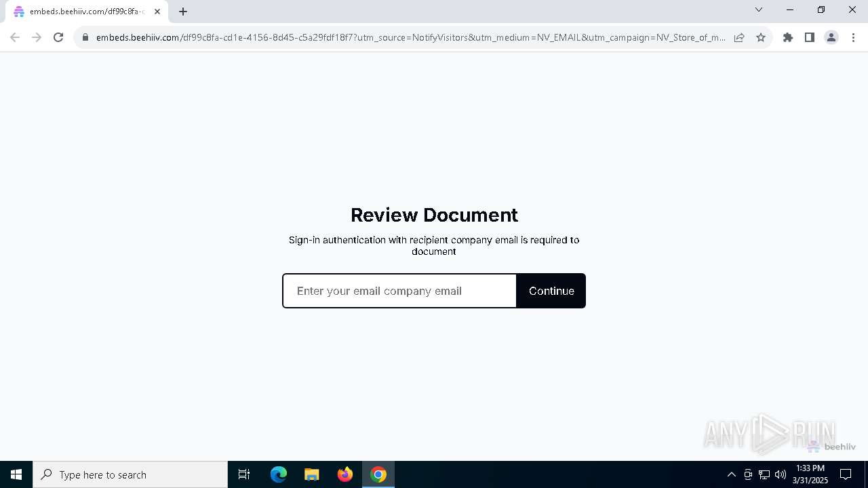Open the taskbar clock and date
868x488 pixels.
tap(810, 474)
